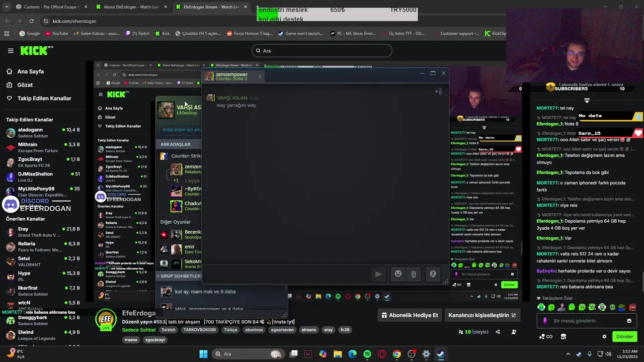Viewport: 644px width, 362px height.
Task: Click Abonelik Hediye Et button
Action: coord(410,315)
